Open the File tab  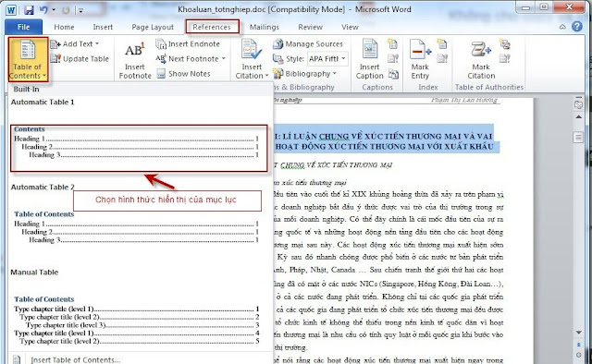click(x=23, y=27)
